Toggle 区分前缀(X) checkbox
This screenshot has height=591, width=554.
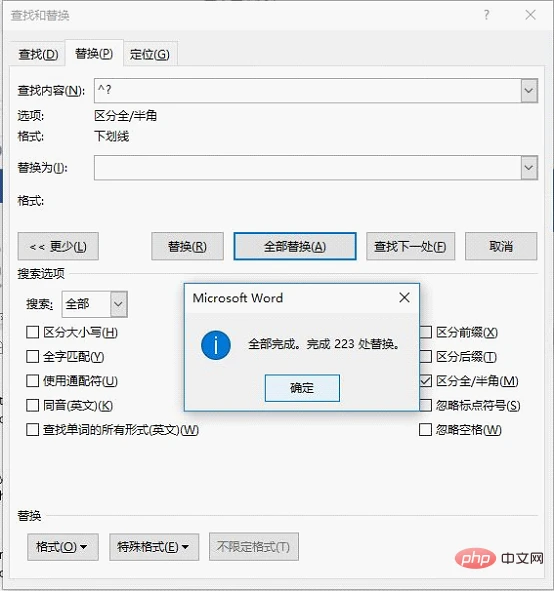tap(425, 332)
